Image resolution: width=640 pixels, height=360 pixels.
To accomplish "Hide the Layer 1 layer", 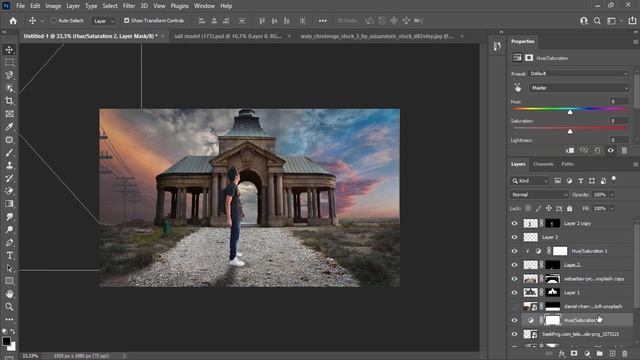I will (514, 293).
